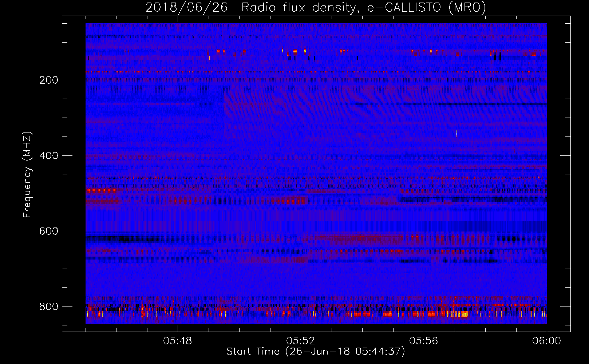Click the 400 frequency tick label
This screenshot has height=364, width=589.
[x=49, y=156]
